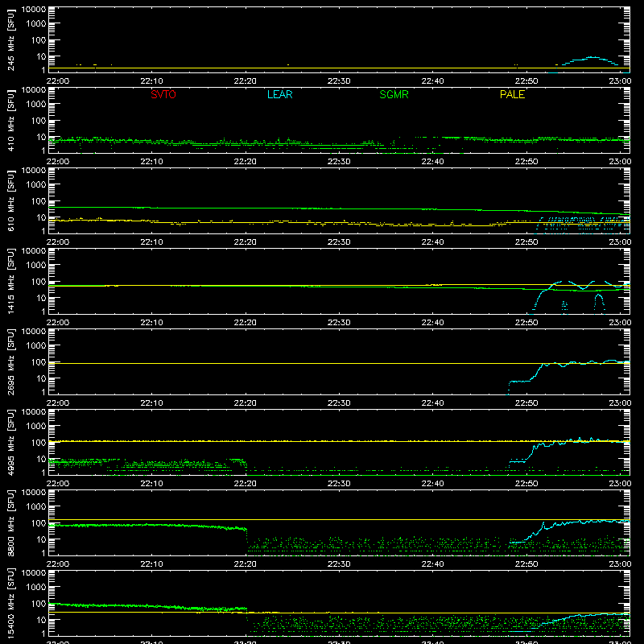Click 22:40 time label under 2695 MHz panel
644x644 pixels.
pos(432,403)
